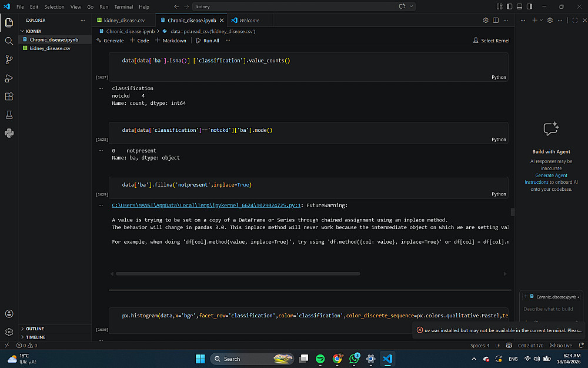Open the Python extension view
588x368 pixels.
click(9, 133)
